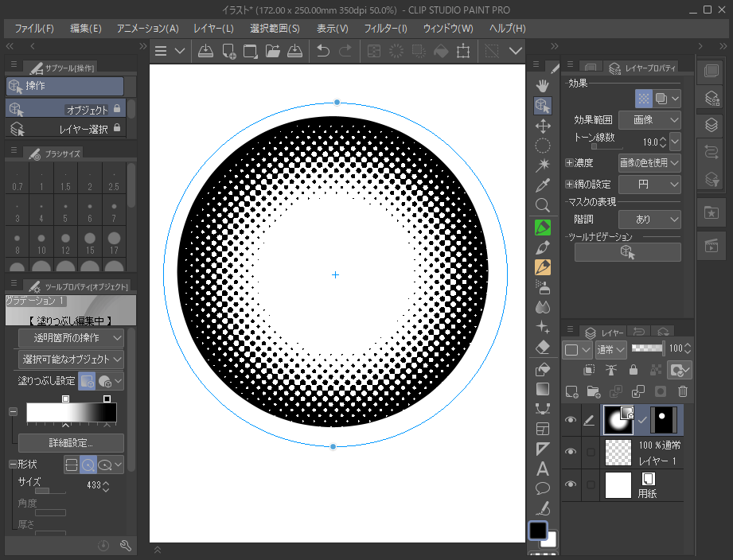Select the Balloon tool
This screenshot has width=733, height=560.
click(x=543, y=488)
